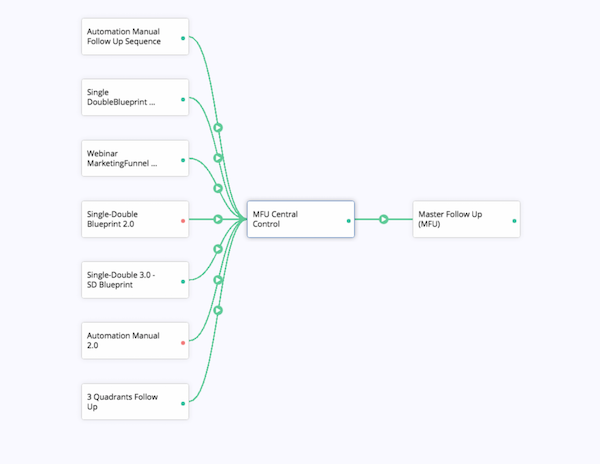Viewport: 600px width, 464px height.
Task: Click the green status dot on the Master Follow Up (MFU) node
Action: (514, 221)
